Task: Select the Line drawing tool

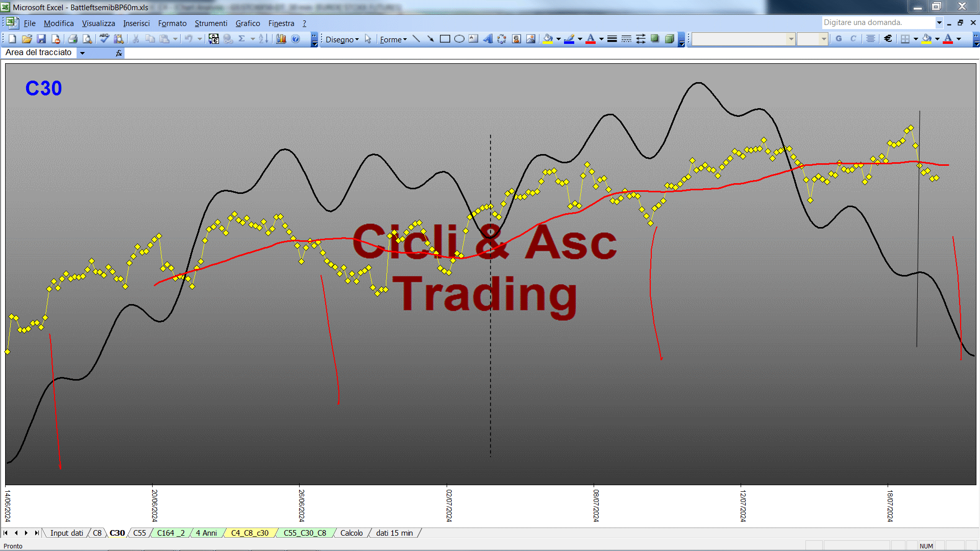Action: [416, 39]
